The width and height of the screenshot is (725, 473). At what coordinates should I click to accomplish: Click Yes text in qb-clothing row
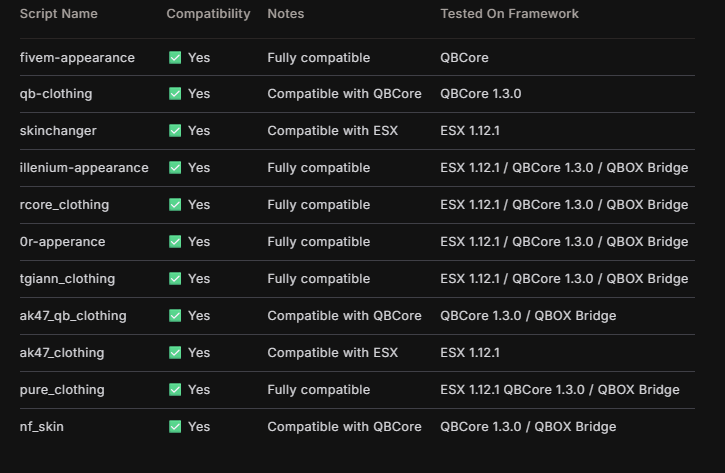click(199, 94)
